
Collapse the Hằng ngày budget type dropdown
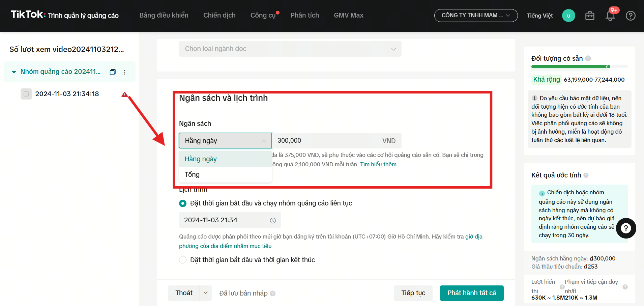point(225,141)
